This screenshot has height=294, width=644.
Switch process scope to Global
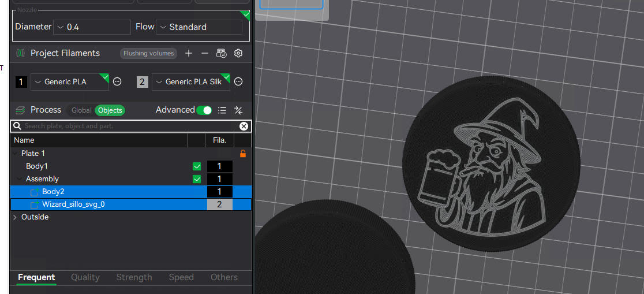pyautogui.click(x=81, y=110)
